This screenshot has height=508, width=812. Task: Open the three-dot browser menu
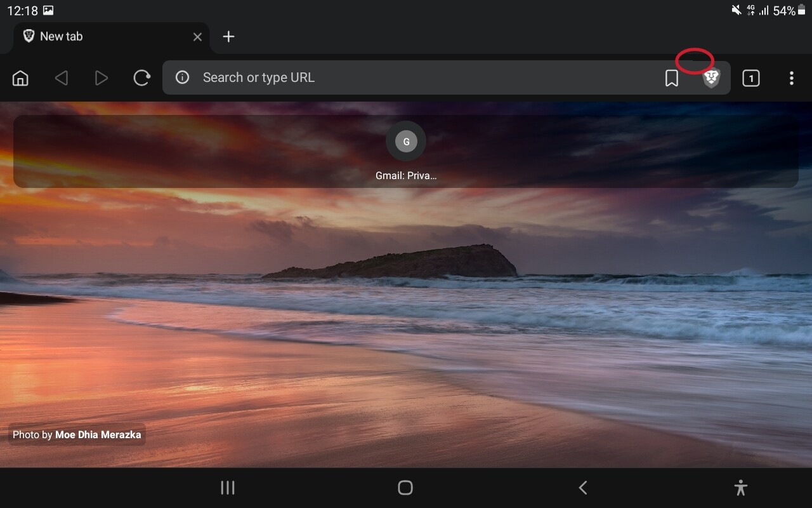click(791, 78)
